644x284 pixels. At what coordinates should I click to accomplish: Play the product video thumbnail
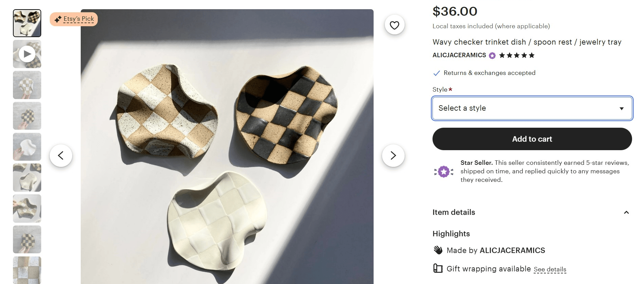pos(27,54)
